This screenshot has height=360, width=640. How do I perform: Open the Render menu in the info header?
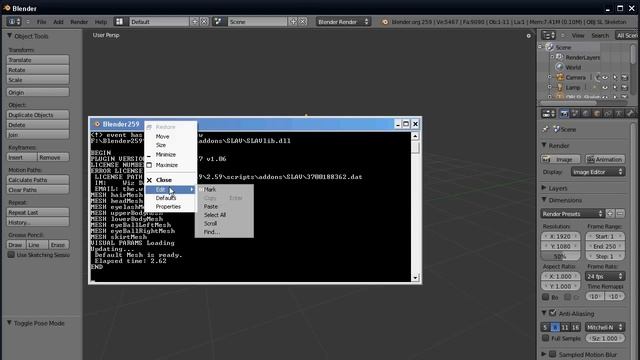click(79, 22)
